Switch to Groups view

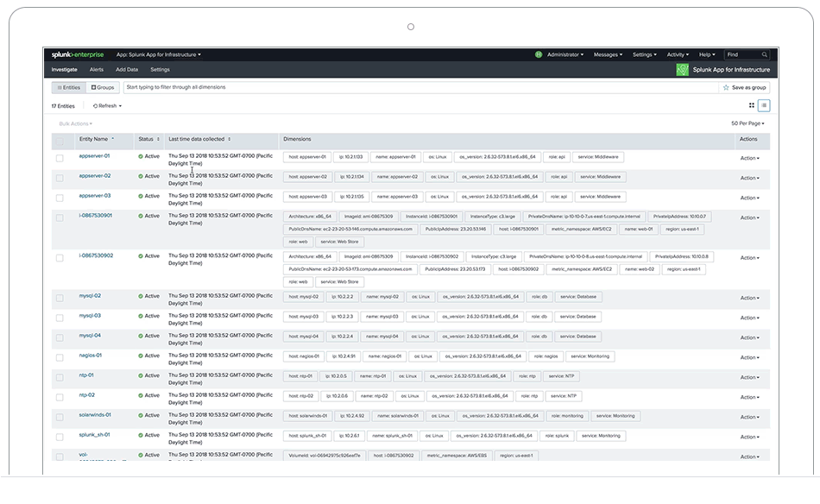[103, 88]
